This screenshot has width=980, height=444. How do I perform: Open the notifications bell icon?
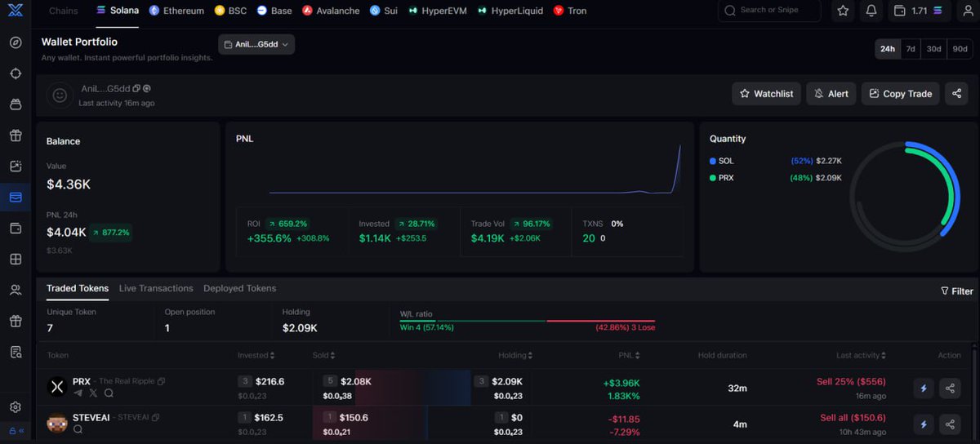click(871, 11)
